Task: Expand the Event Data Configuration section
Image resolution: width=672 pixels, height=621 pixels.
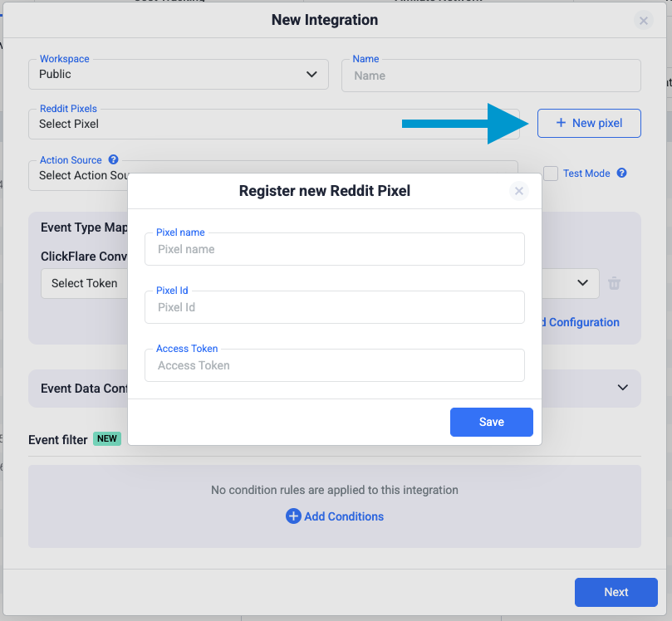Action: [x=623, y=388]
